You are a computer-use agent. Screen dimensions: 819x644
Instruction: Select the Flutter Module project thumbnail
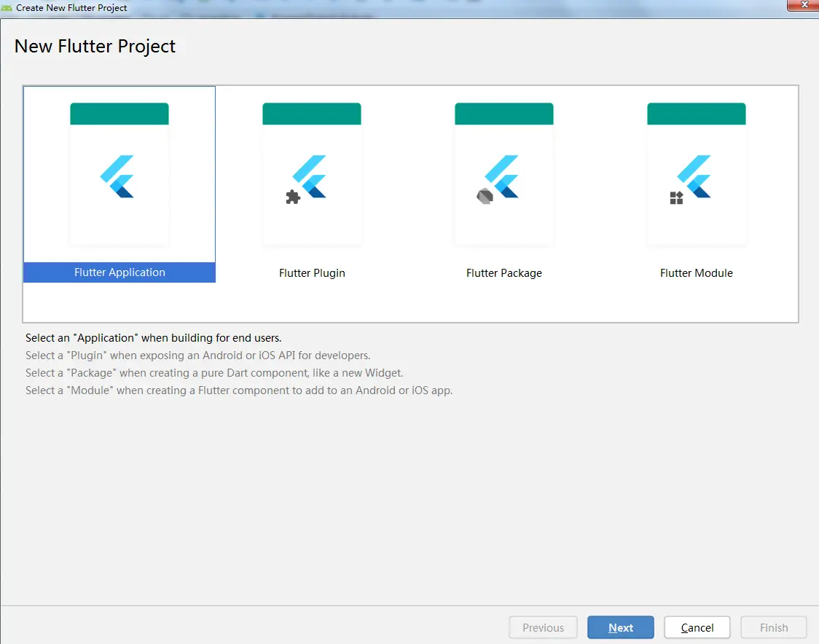[x=697, y=174]
